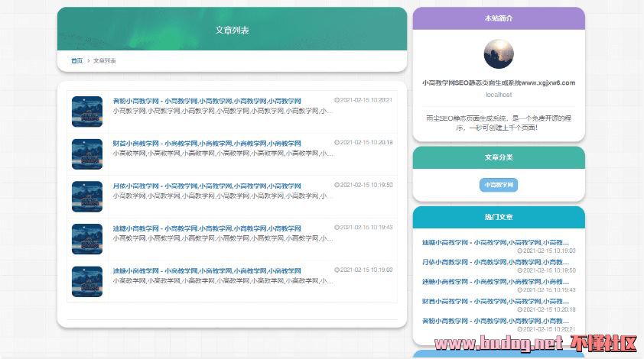This screenshot has width=644, height=359.
Task: Open first 热门文章 link dated 10:19:03
Action: [x=496, y=242]
